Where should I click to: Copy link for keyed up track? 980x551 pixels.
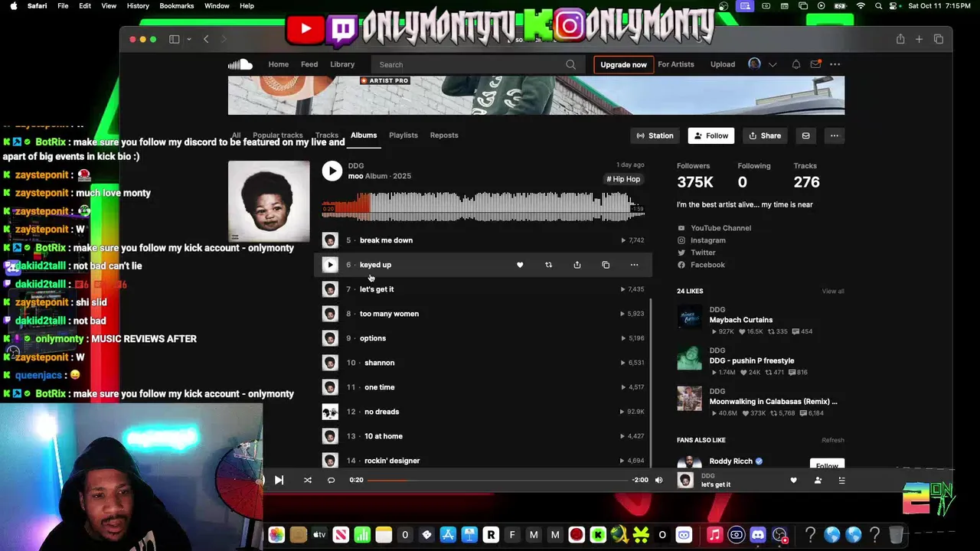tap(606, 265)
